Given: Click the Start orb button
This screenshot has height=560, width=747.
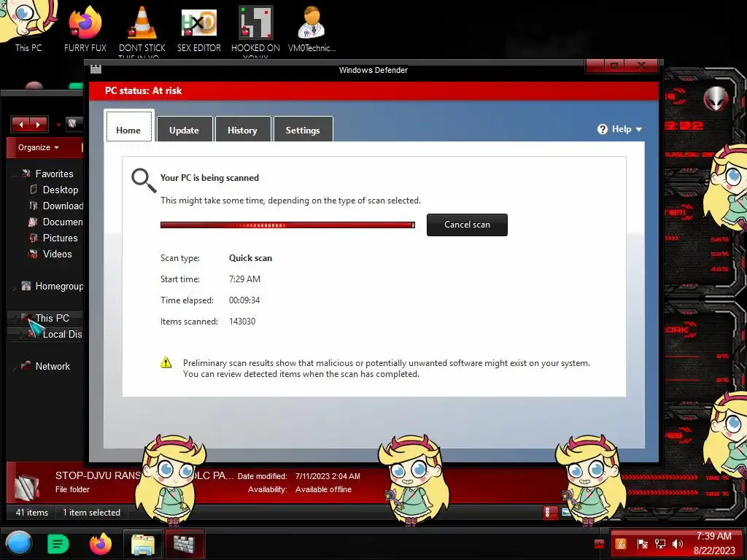Looking at the screenshot, I should (18, 543).
